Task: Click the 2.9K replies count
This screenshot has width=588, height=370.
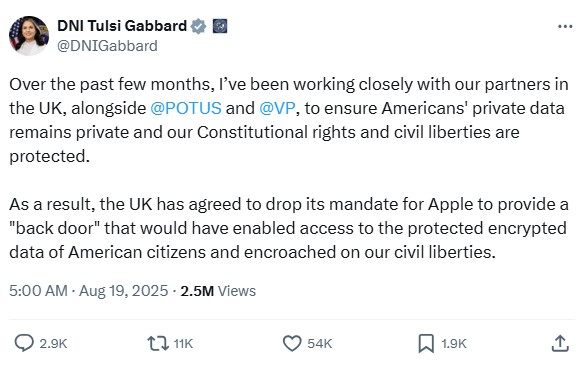Action: (x=53, y=343)
